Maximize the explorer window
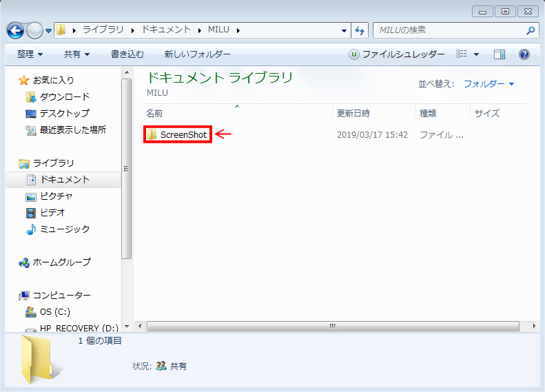 pyautogui.click(x=505, y=12)
